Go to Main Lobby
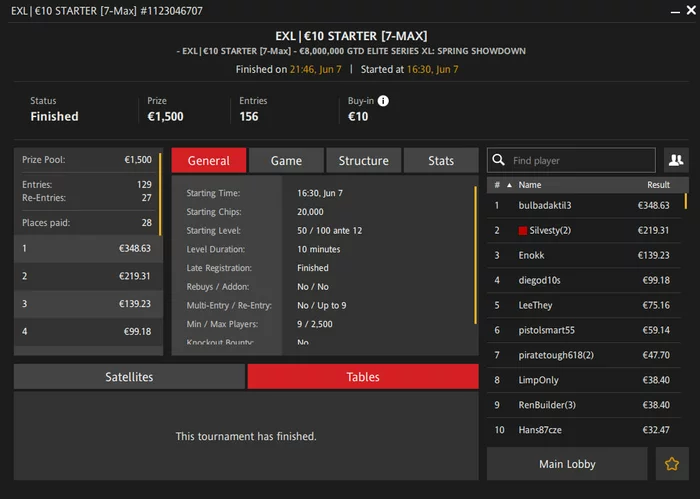 pyautogui.click(x=567, y=464)
